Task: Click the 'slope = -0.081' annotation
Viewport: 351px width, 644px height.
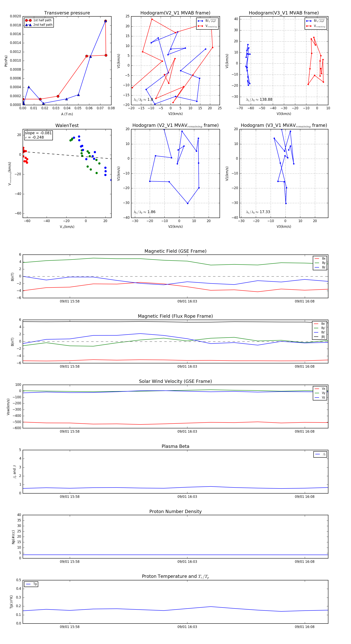Action: pyautogui.click(x=38, y=133)
